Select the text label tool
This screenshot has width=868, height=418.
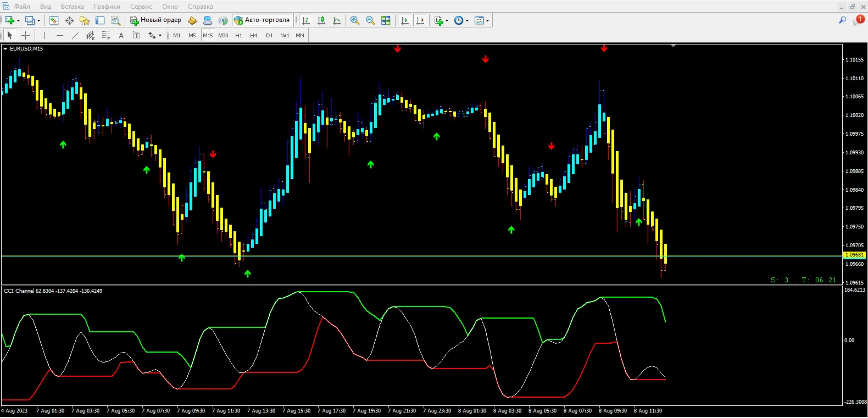click(121, 35)
